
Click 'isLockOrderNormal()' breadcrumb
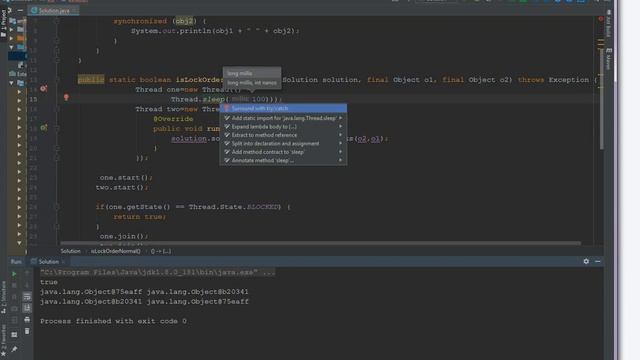click(116, 251)
